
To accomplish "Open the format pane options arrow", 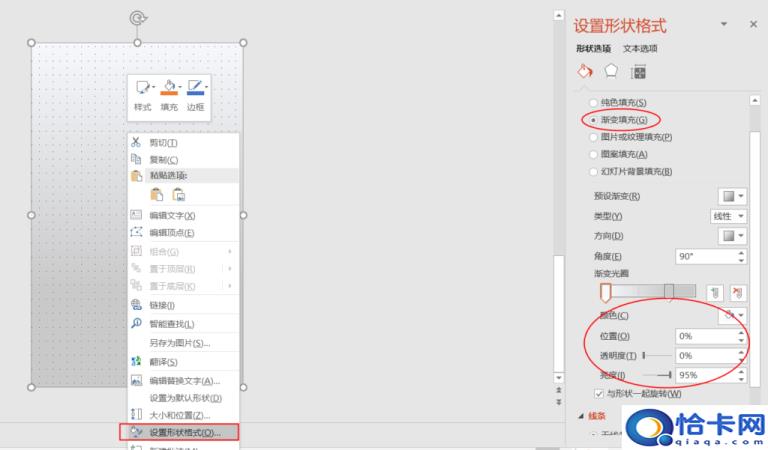I will pyautogui.click(x=723, y=24).
